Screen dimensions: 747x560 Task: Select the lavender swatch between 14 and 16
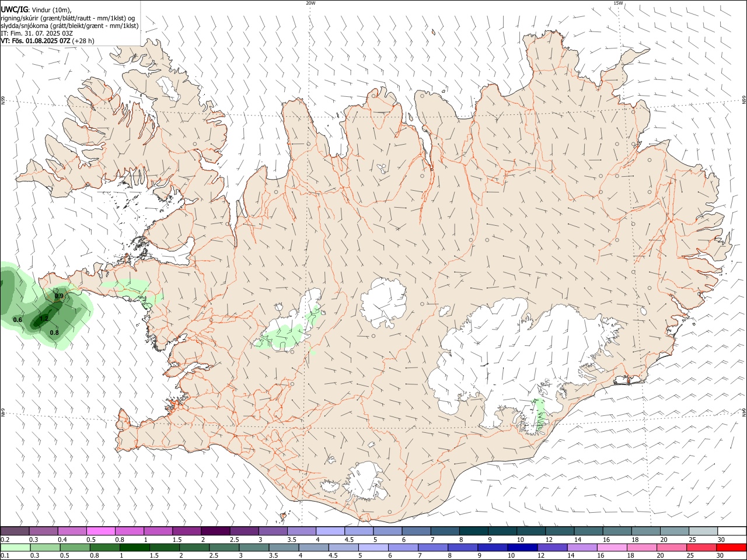pyautogui.click(x=581, y=547)
